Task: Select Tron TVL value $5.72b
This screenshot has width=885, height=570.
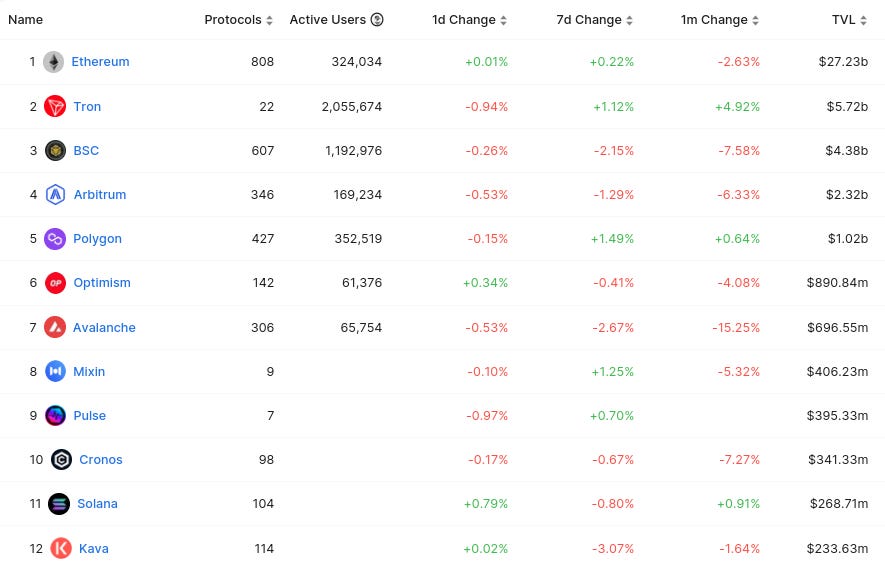Action: [x=847, y=107]
